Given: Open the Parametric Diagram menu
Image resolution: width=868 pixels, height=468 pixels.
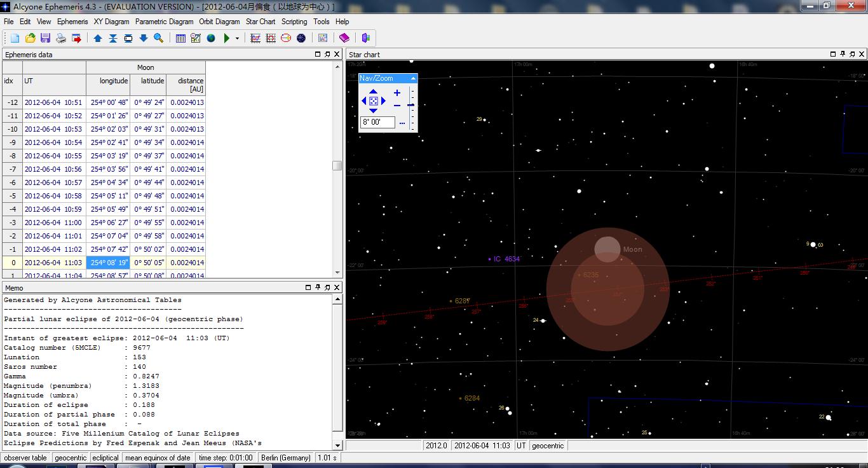Looking at the screenshot, I should [164, 22].
